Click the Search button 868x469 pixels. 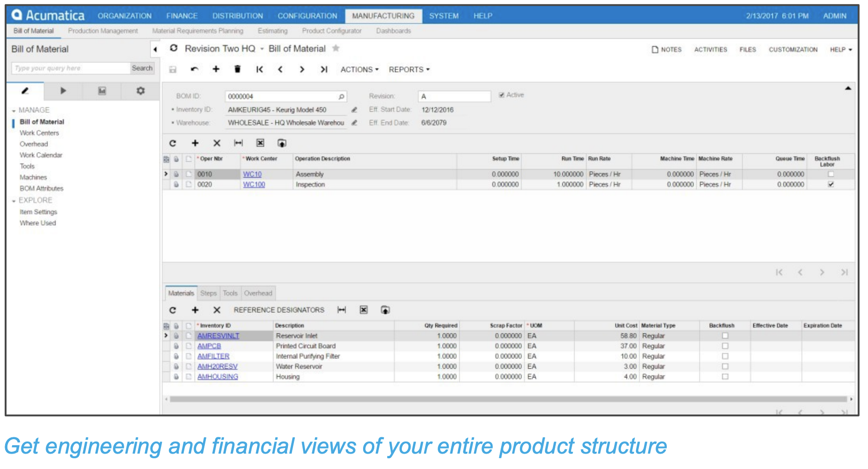tap(142, 68)
